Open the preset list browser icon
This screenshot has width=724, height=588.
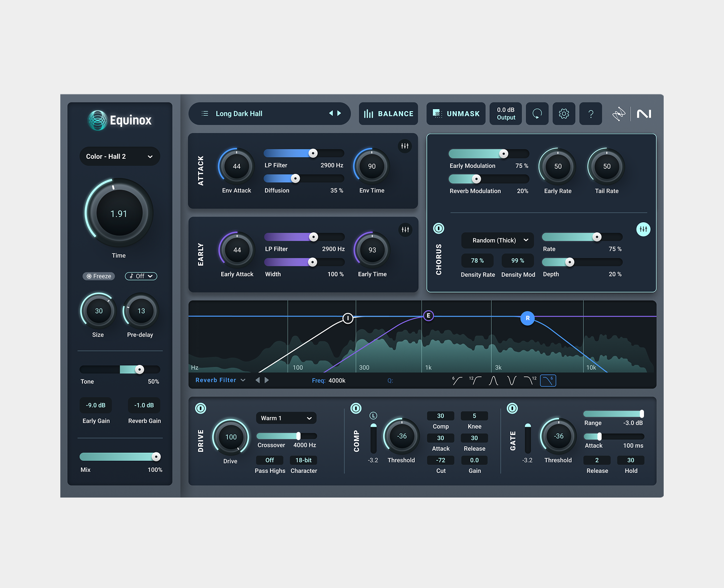pos(205,114)
